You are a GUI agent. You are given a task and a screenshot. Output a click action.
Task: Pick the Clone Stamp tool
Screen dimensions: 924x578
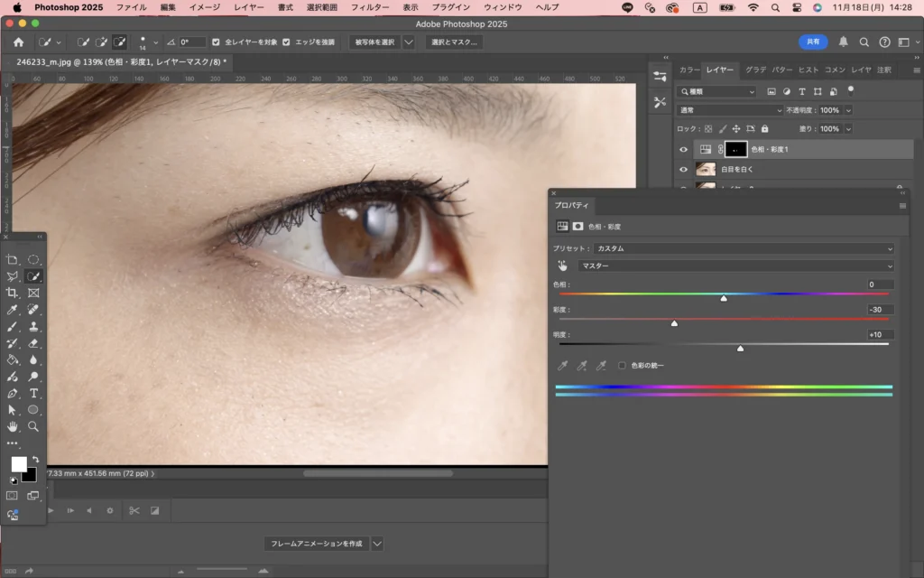33,327
